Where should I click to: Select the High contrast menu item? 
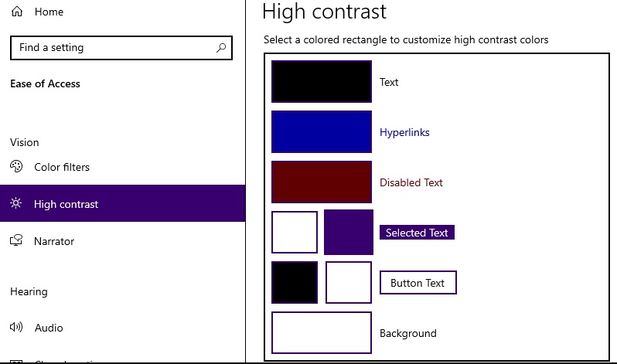tap(66, 204)
